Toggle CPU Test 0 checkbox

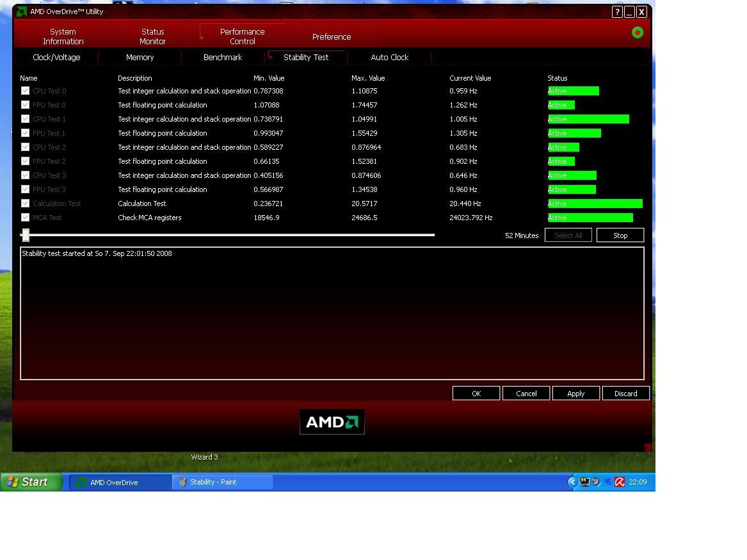pyautogui.click(x=25, y=91)
